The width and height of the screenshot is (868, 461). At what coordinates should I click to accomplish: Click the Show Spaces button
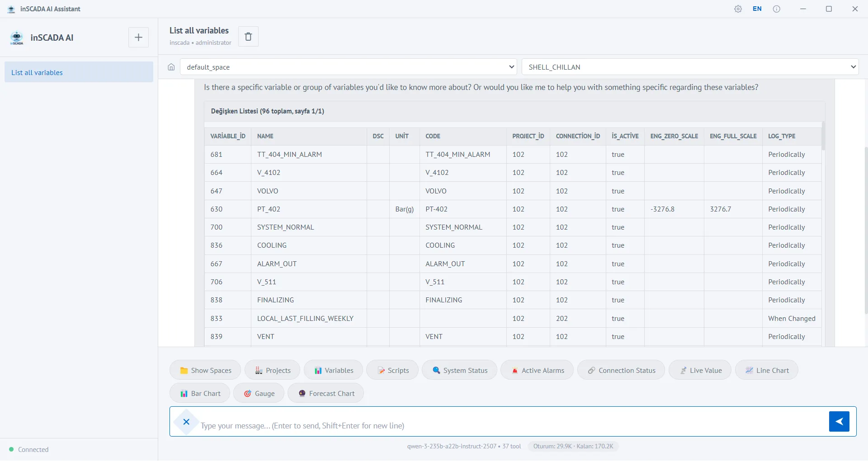pyautogui.click(x=204, y=370)
